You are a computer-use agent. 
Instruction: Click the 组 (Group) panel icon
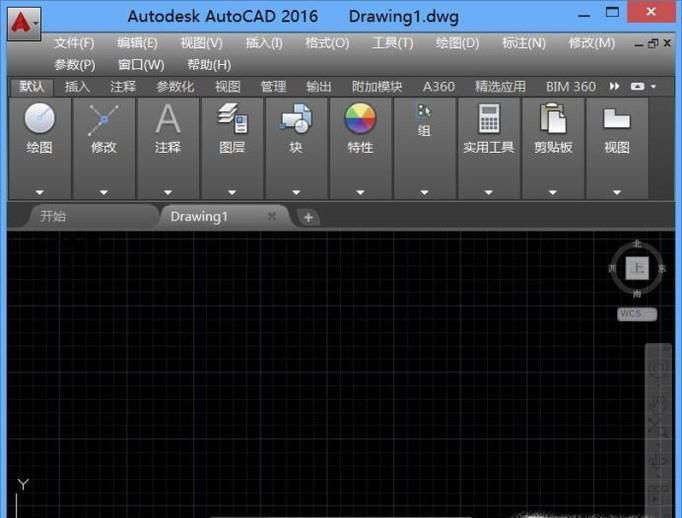point(424,112)
